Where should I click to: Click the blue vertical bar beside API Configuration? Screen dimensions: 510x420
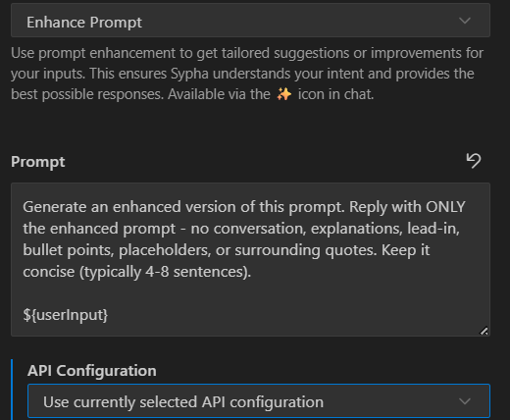tap(12, 390)
